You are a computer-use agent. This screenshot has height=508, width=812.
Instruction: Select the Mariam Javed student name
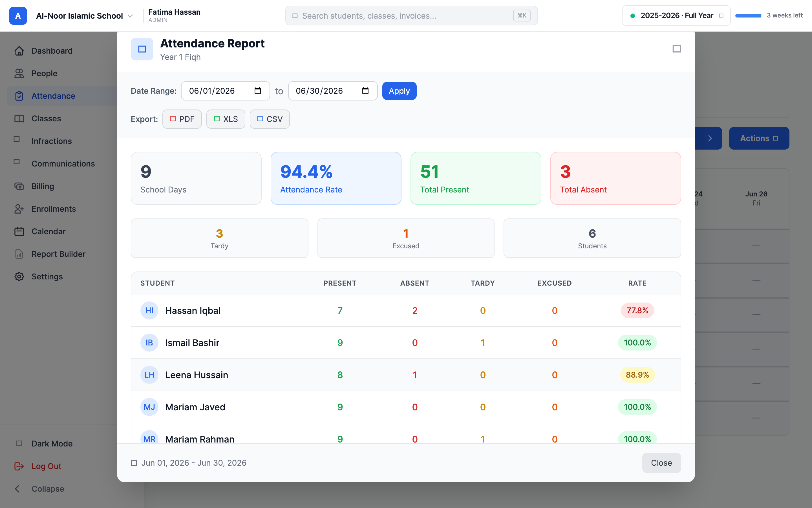[x=195, y=407]
